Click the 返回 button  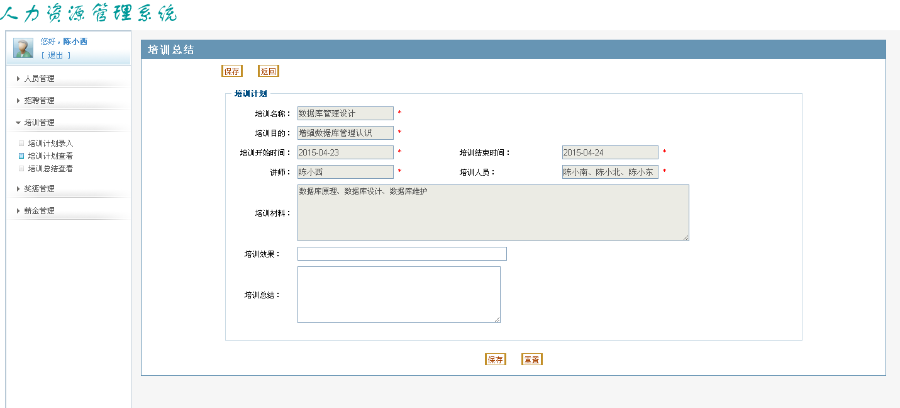coord(269,72)
